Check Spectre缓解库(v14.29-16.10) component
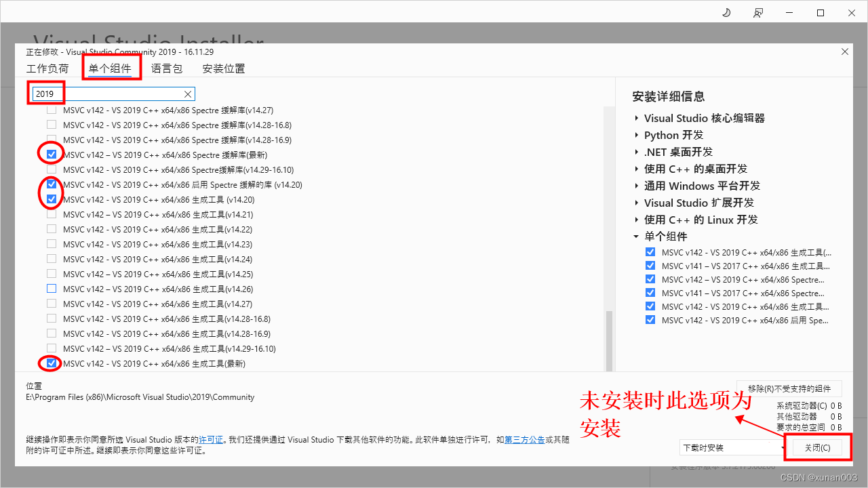 pos(52,169)
